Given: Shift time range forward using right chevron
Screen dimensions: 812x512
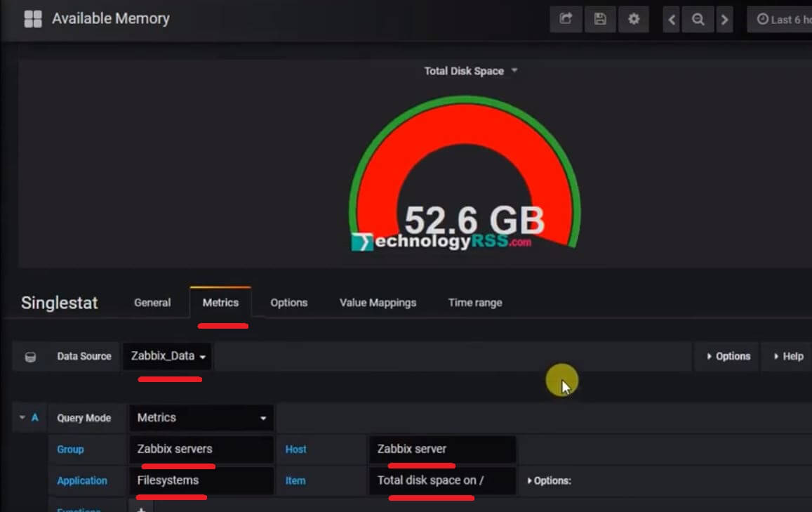Looking at the screenshot, I should (724, 19).
